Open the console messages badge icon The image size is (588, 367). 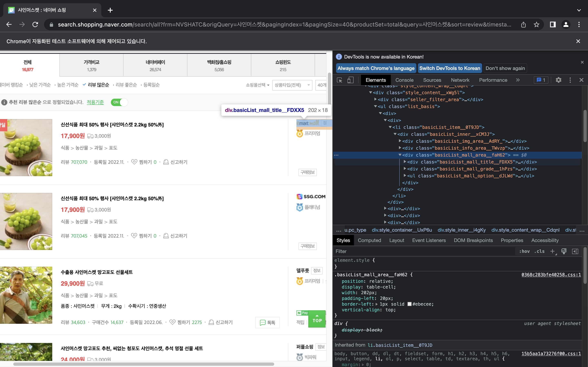coord(541,80)
